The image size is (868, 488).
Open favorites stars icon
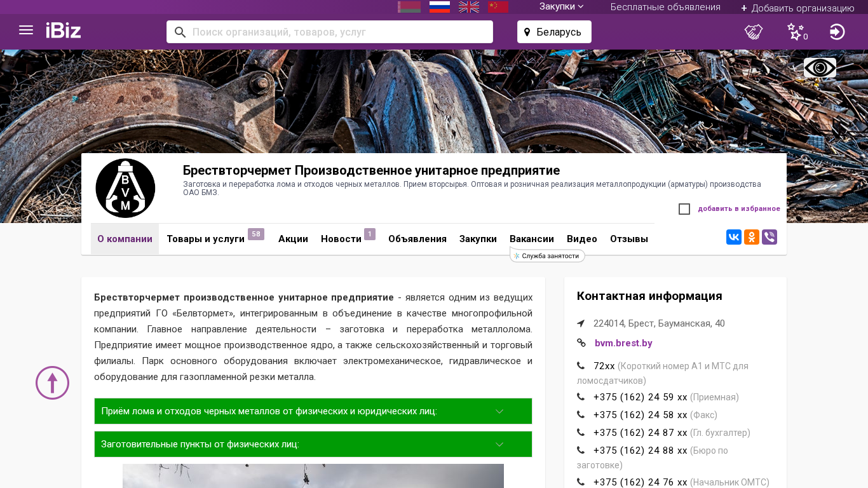pyautogui.click(x=796, y=32)
